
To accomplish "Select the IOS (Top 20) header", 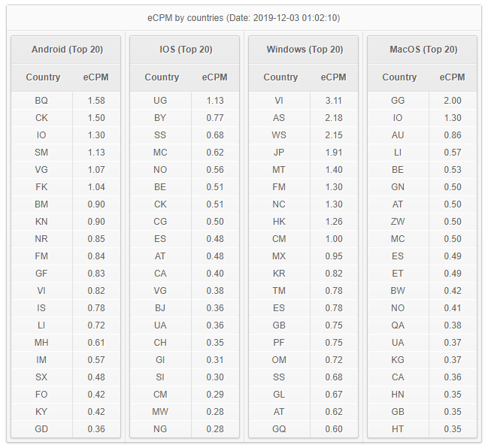I will click(184, 50).
